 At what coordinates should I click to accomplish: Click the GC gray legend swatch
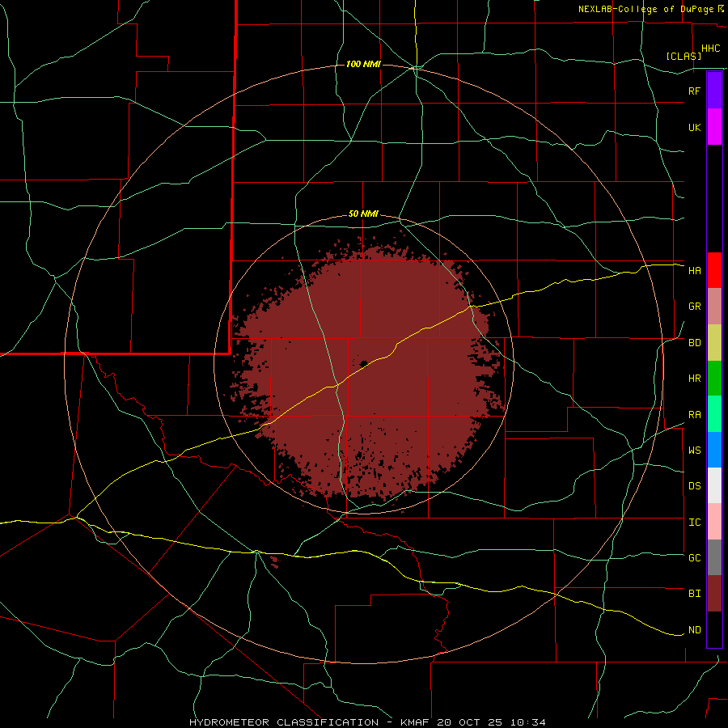coord(714,557)
